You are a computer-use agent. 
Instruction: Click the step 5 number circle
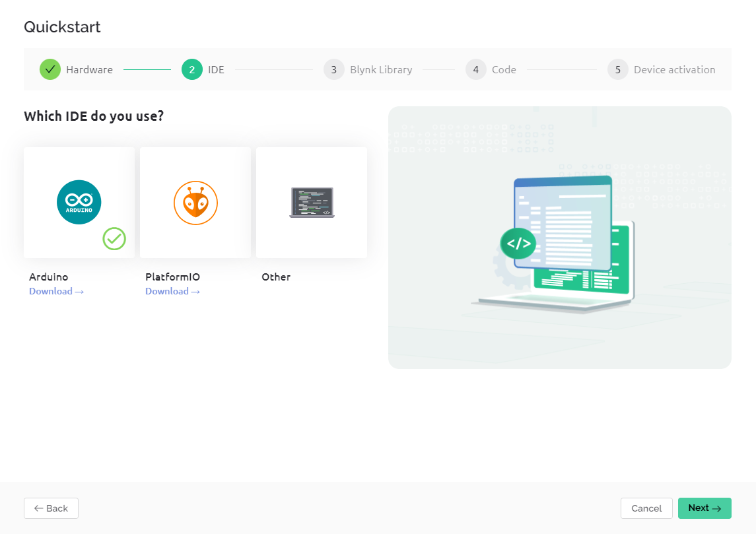click(x=618, y=69)
